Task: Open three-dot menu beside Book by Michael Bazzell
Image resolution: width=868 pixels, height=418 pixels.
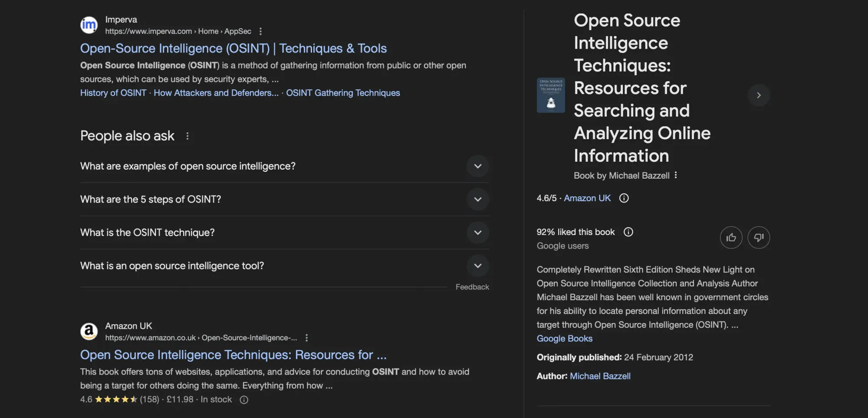Action: 676,175
